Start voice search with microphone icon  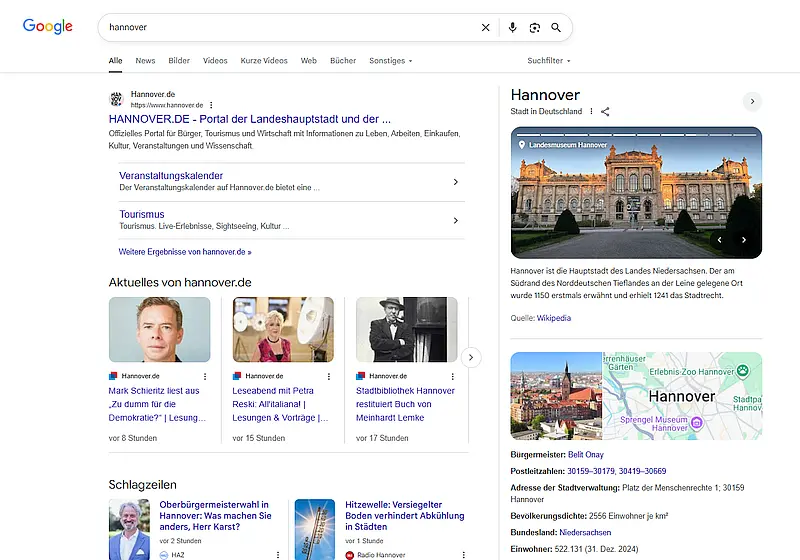pos(513,28)
